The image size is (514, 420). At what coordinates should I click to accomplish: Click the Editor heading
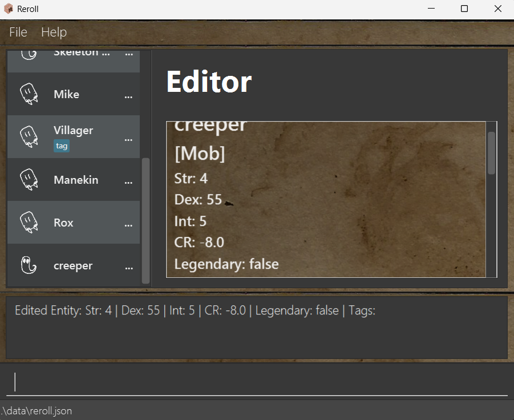point(209,82)
